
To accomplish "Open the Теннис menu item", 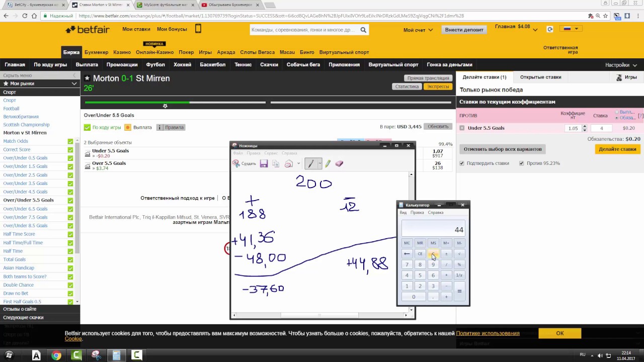I will (x=243, y=65).
